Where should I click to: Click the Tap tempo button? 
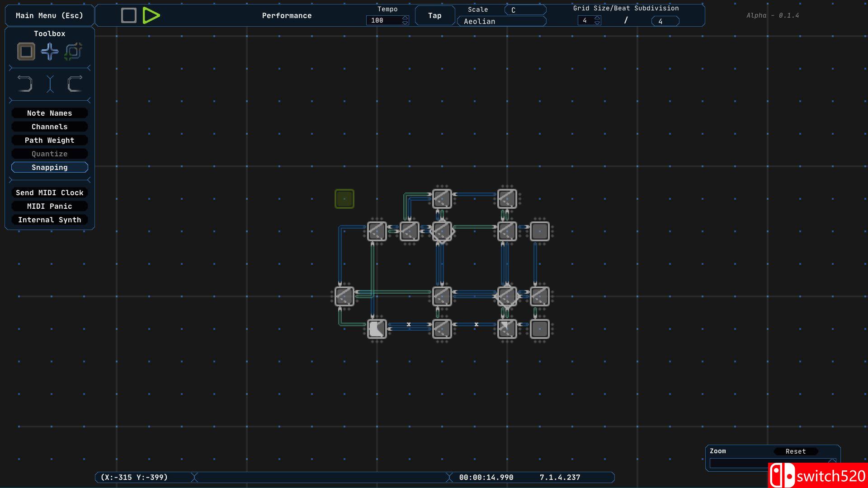(434, 16)
